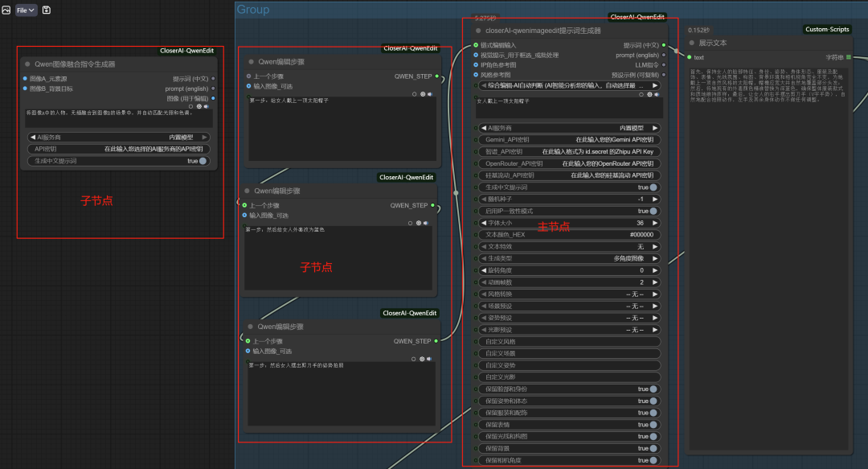This screenshot has width=868, height=469.
Task: Click the speaker icon above the 剪刀手 step text box
Action: pos(429,360)
